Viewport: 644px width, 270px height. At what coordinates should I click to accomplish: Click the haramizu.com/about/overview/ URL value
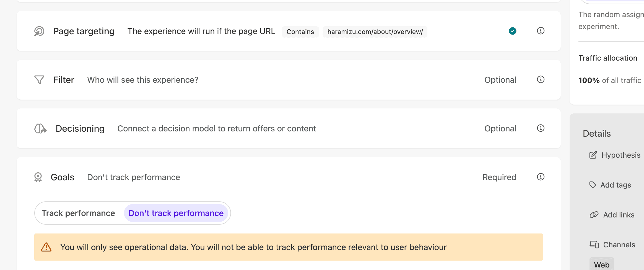pos(375,32)
